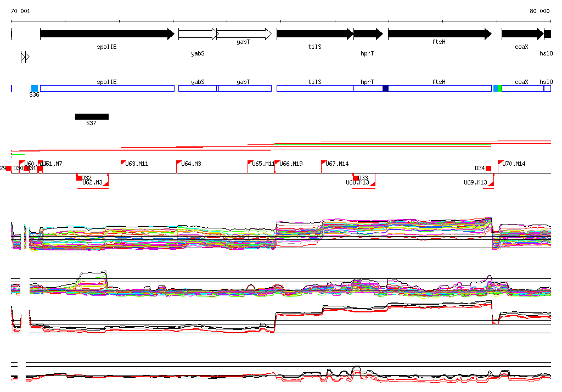
Task: Click the "S37" label
Action: pos(92,123)
